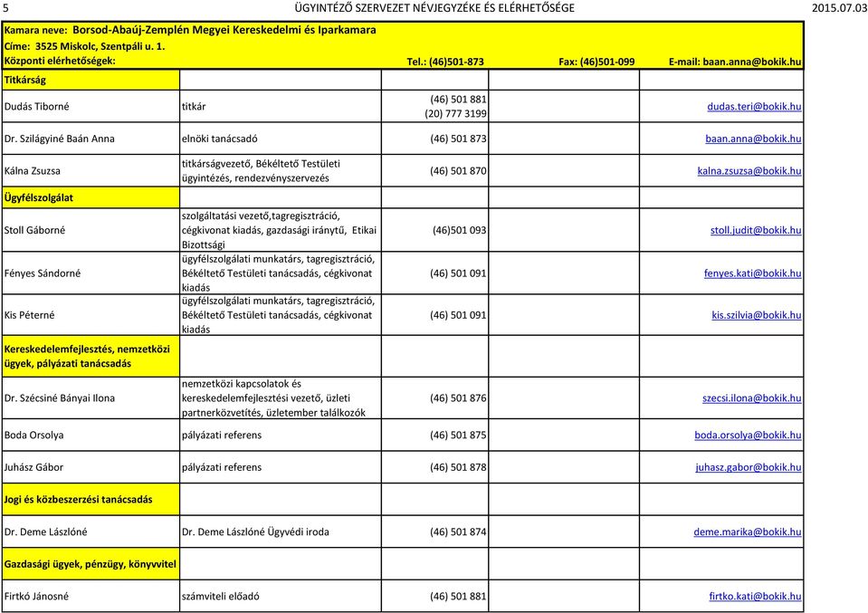Click the header Tel.: (46)501-873
The height and width of the screenshot is (613, 868).
(445, 62)
